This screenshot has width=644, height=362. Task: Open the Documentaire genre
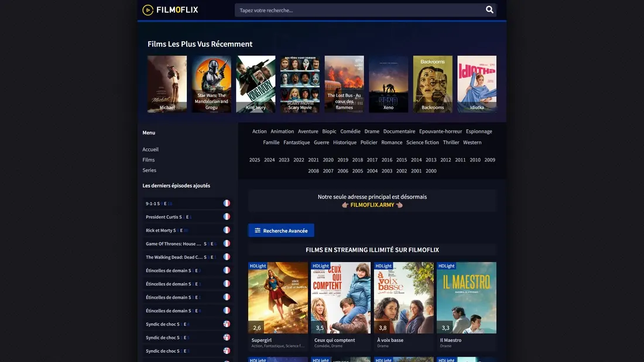click(x=399, y=132)
